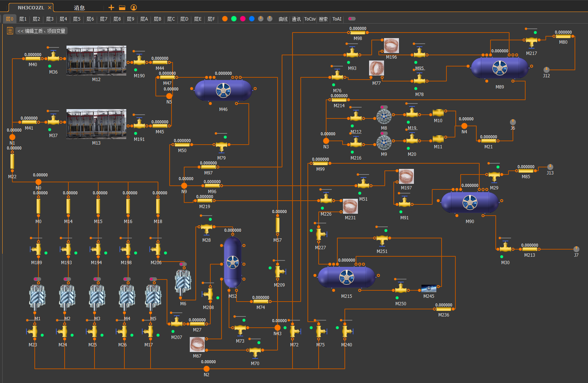The width and height of the screenshot is (588, 383).
Task: Click the J12 gauge indicator
Action: (546, 70)
